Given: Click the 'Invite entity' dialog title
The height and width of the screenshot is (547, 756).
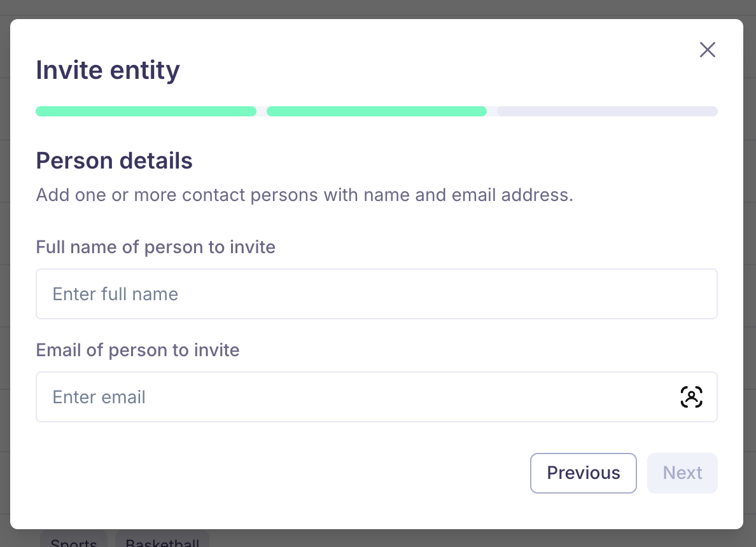Looking at the screenshot, I should [x=108, y=70].
